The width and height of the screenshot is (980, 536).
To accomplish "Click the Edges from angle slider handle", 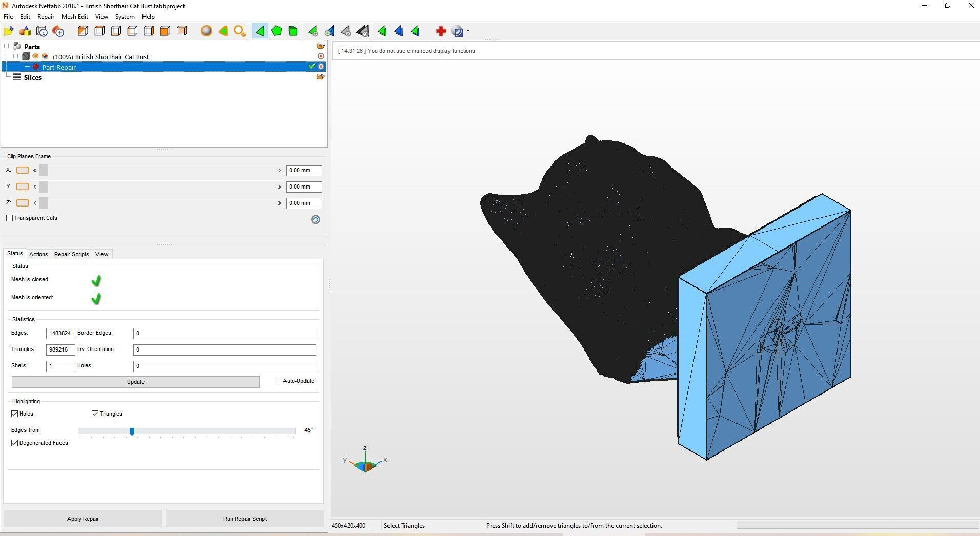I will click(132, 431).
